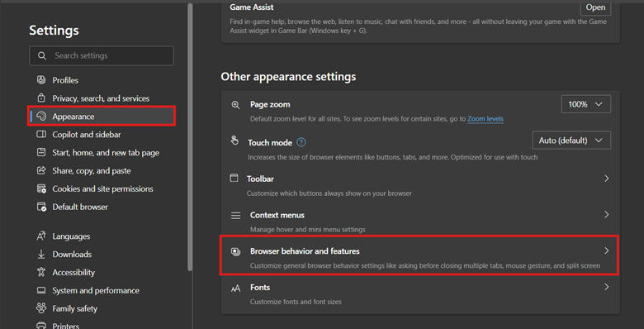This screenshot has height=329, width=644.
Task: Open the Page zoom 100% dropdown
Action: tap(585, 104)
